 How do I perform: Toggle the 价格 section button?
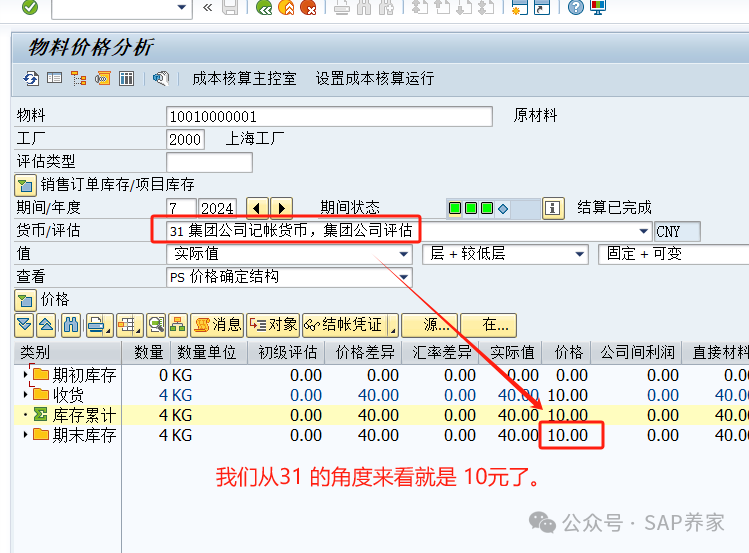[25, 300]
